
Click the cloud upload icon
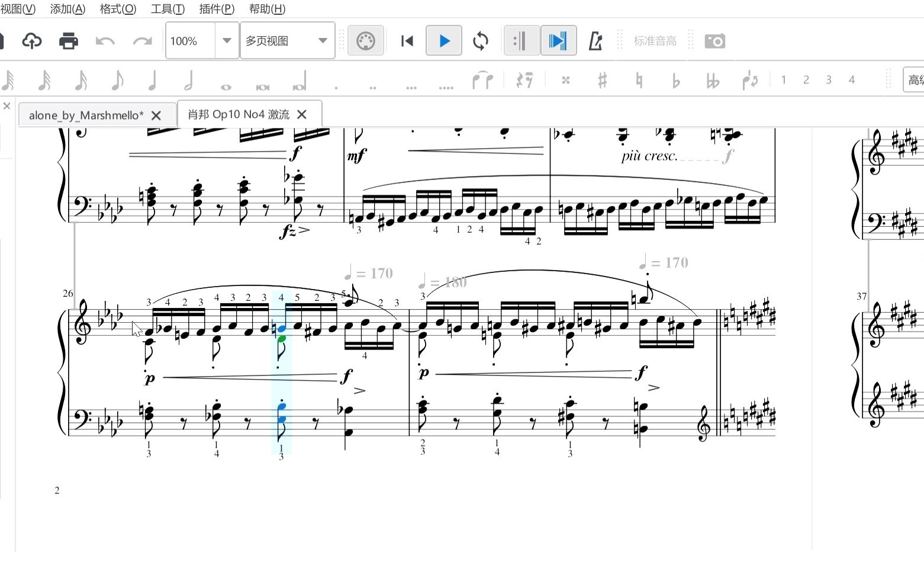pyautogui.click(x=32, y=41)
